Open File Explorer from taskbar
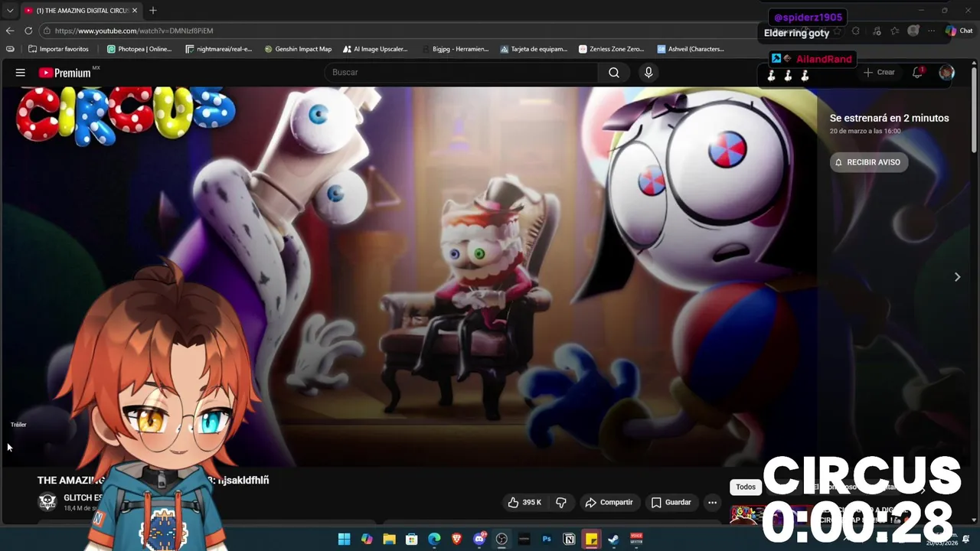980x551 pixels. 389,540
